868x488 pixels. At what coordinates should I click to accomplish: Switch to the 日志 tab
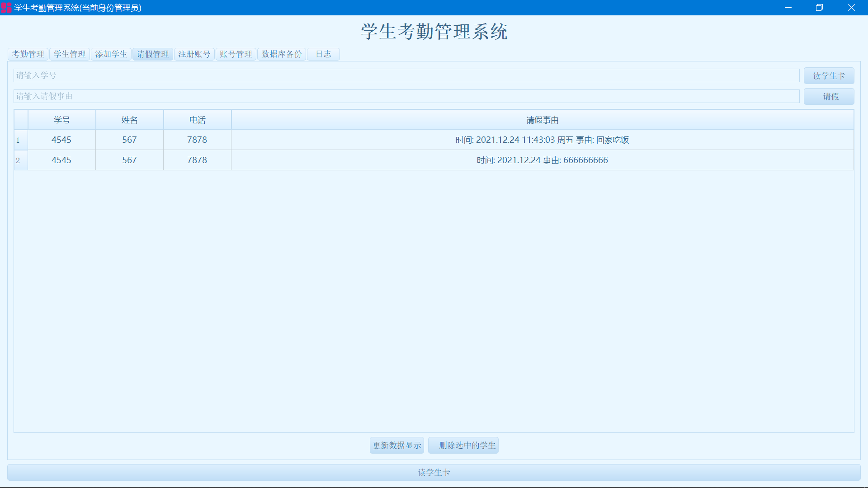323,54
